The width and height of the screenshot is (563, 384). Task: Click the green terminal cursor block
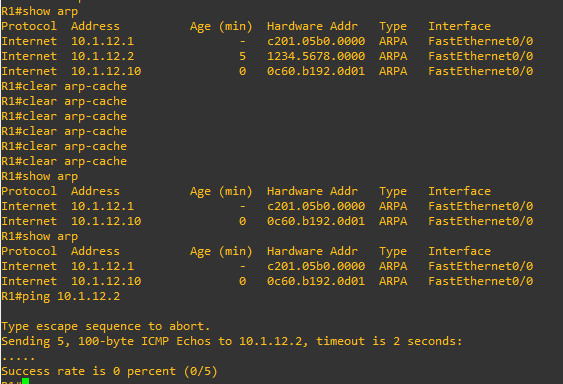point(25,381)
